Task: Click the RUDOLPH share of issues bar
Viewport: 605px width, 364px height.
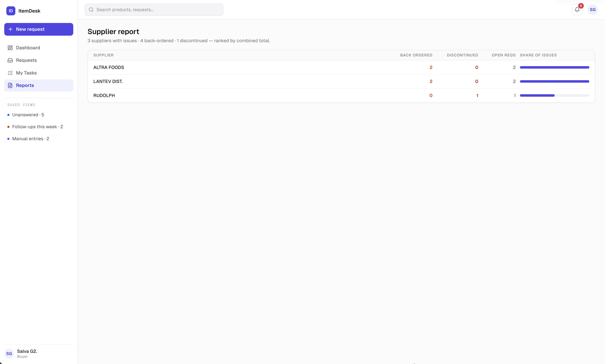Action: click(554, 95)
